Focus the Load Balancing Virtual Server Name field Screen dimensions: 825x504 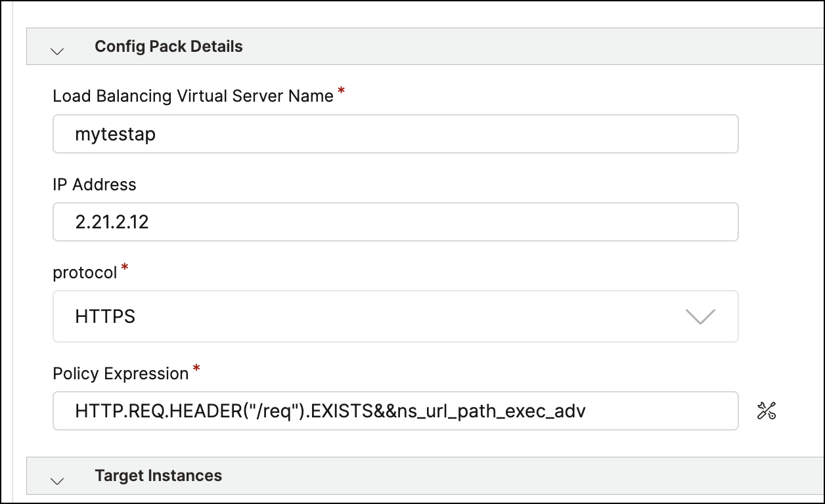click(395, 134)
